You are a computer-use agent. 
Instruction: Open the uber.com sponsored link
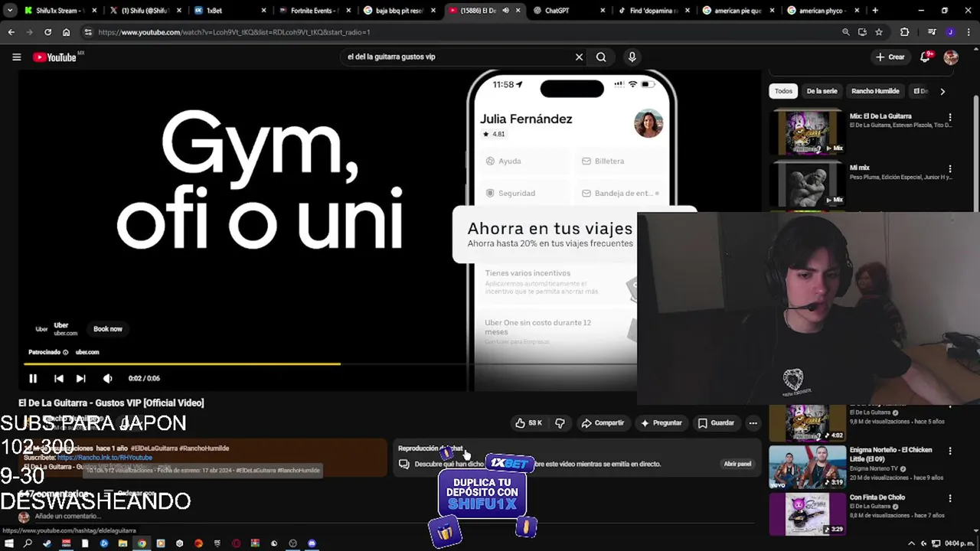point(87,352)
